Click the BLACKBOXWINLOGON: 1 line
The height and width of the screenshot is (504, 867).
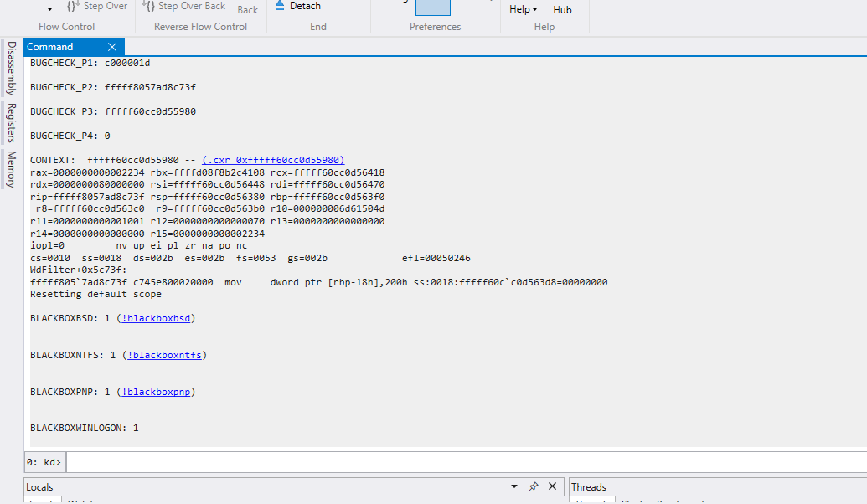point(85,429)
